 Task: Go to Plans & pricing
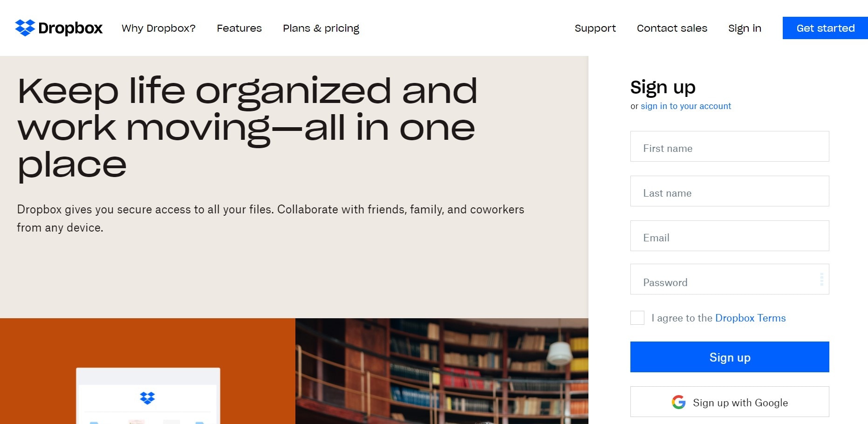(321, 28)
